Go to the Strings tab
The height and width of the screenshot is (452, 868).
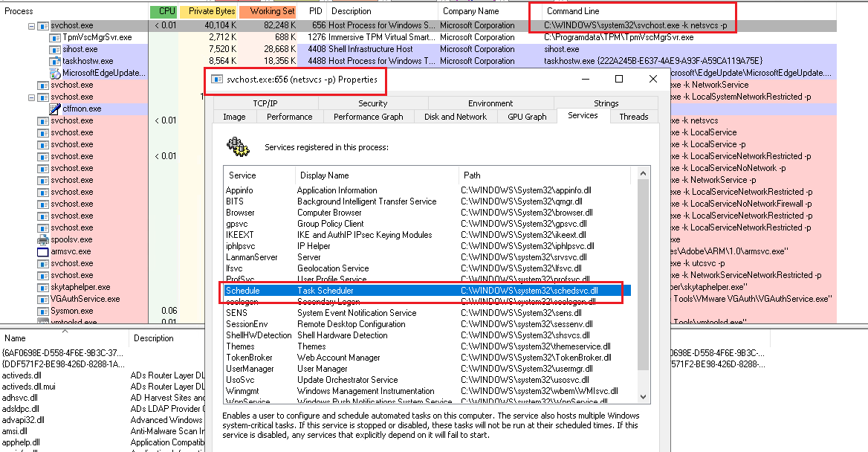click(606, 103)
